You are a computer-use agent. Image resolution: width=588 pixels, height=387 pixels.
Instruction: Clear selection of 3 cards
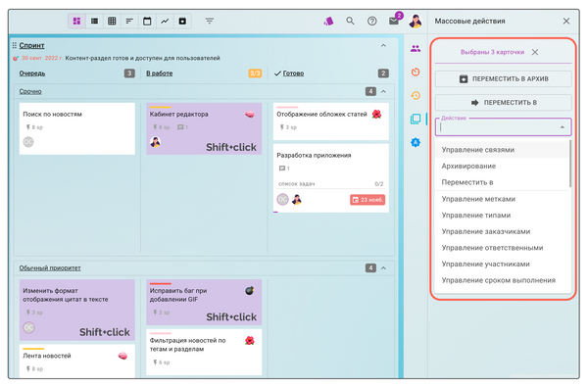click(535, 52)
